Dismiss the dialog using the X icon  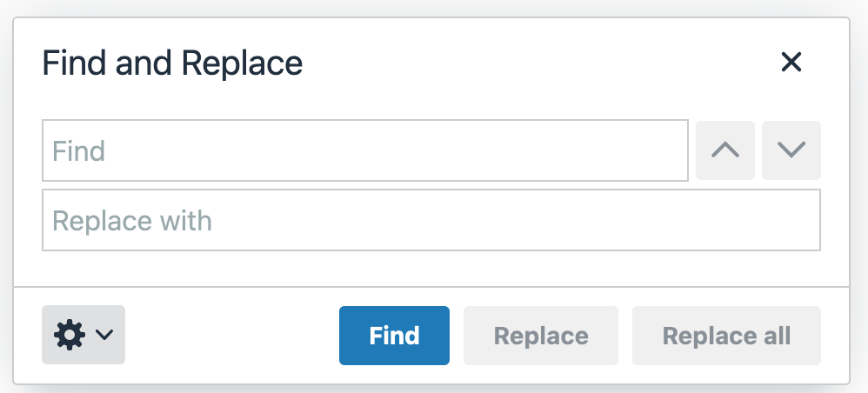point(791,63)
